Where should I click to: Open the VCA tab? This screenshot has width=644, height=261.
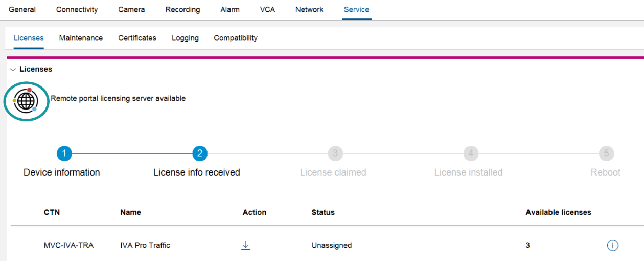pyautogui.click(x=267, y=10)
